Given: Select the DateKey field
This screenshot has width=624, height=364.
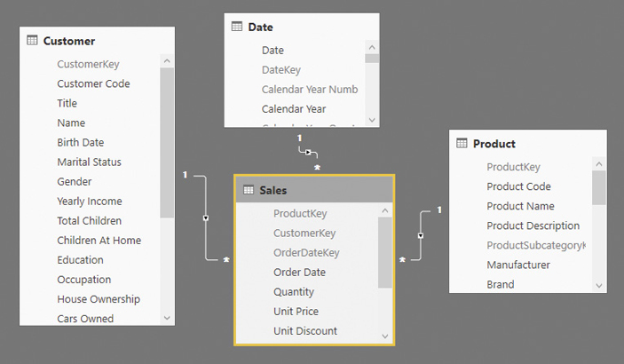Looking at the screenshot, I should coord(281,70).
